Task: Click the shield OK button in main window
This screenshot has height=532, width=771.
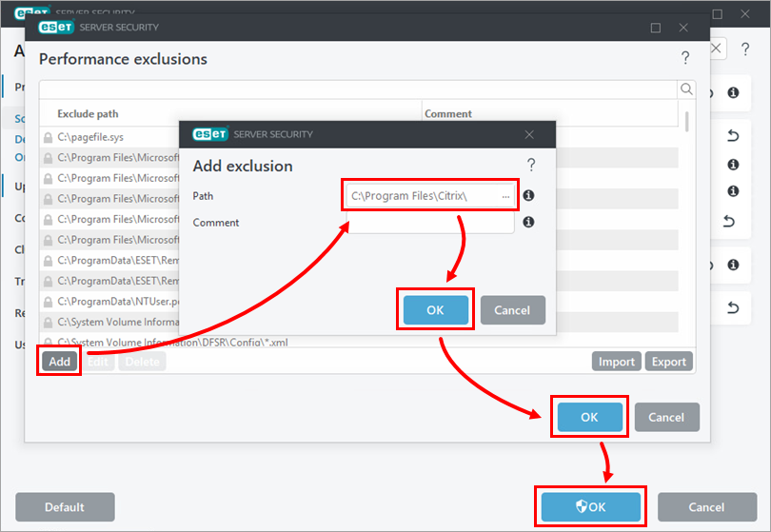Action: 589,507
